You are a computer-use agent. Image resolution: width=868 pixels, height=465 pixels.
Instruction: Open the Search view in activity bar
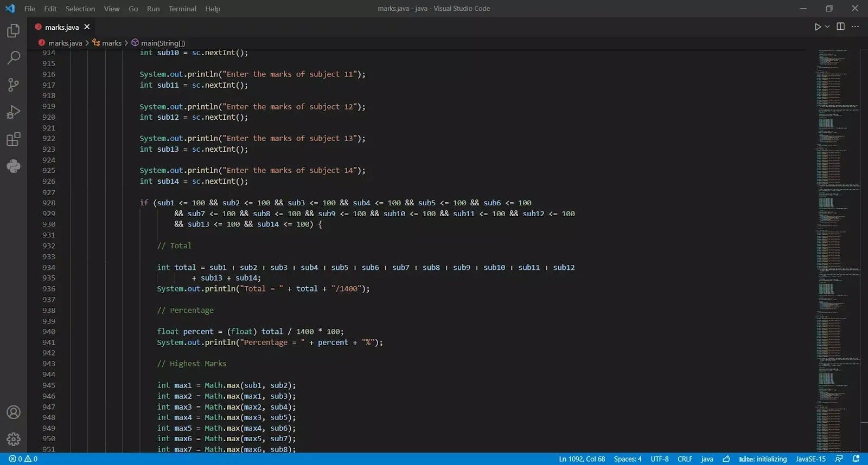tap(14, 57)
